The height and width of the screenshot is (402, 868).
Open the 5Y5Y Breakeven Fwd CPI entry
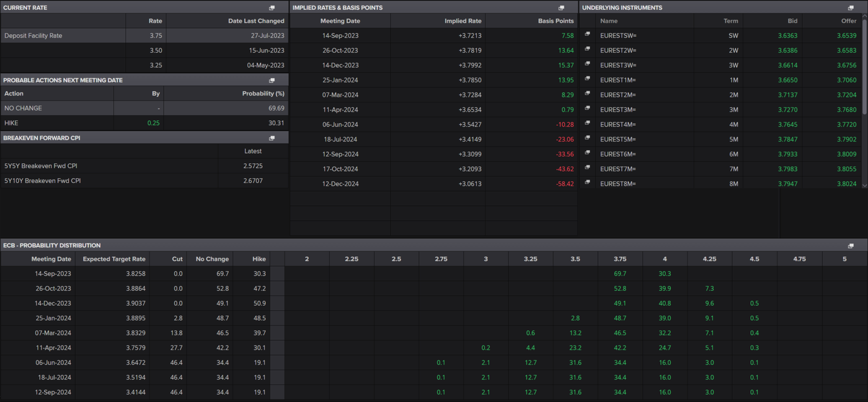(x=41, y=166)
